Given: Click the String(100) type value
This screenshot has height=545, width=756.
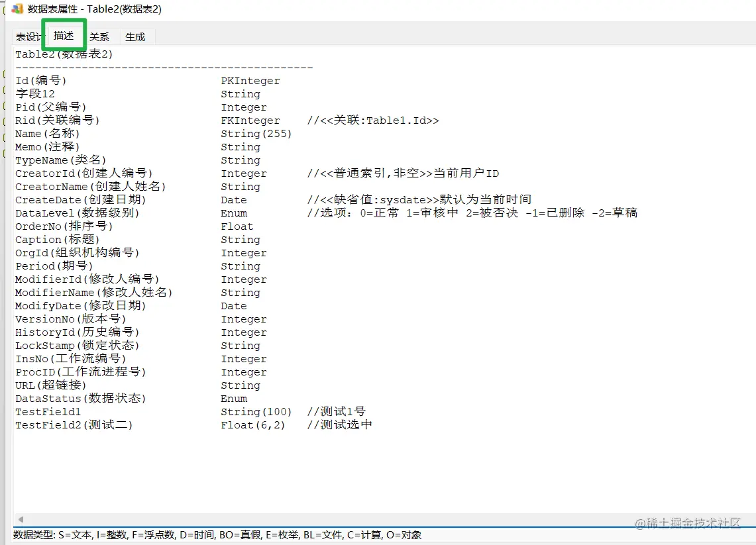Looking at the screenshot, I should [256, 411].
